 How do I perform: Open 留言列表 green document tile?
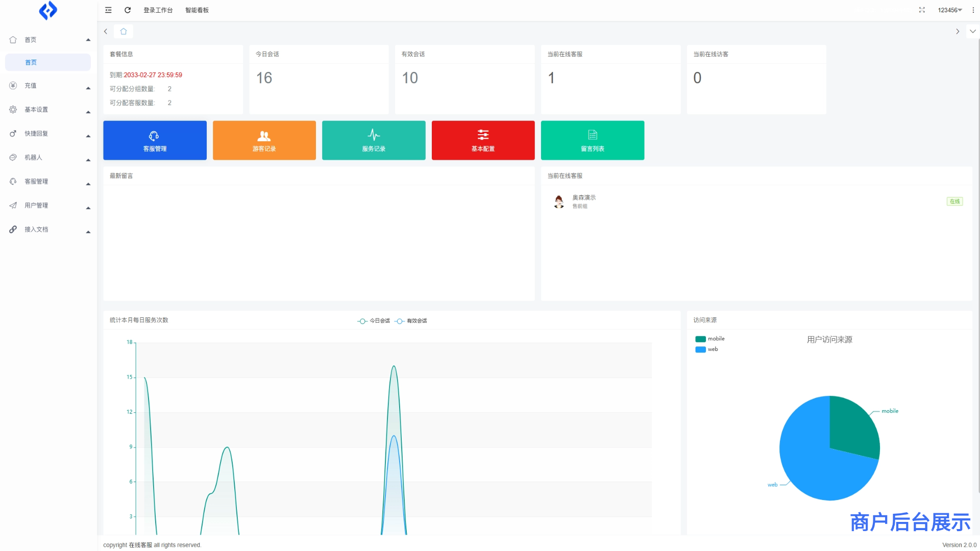click(592, 140)
